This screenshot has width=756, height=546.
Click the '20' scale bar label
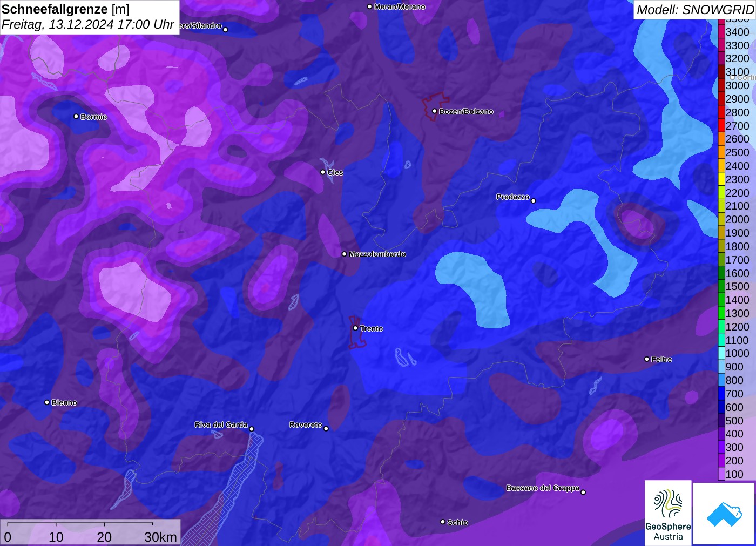[x=104, y=537]
